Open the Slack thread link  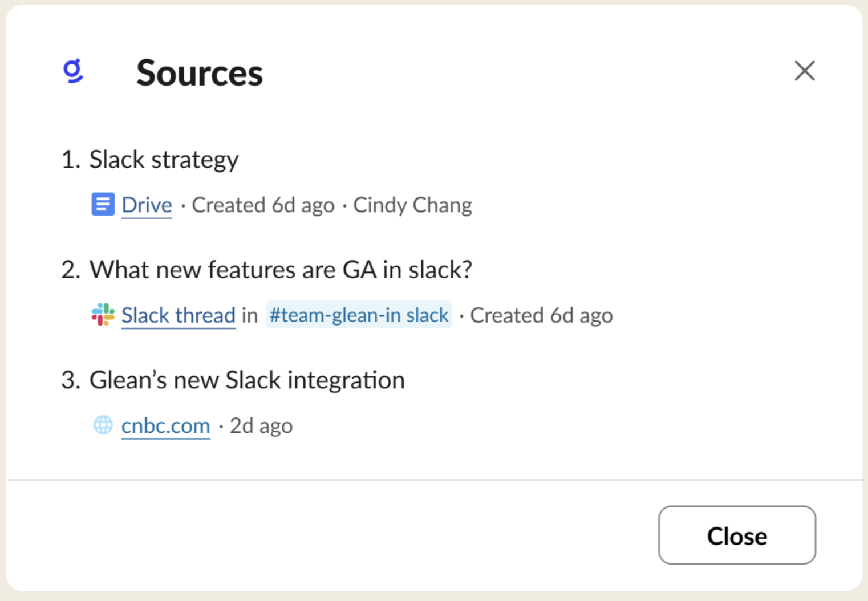pyautogui.click(x=178, y=315)
